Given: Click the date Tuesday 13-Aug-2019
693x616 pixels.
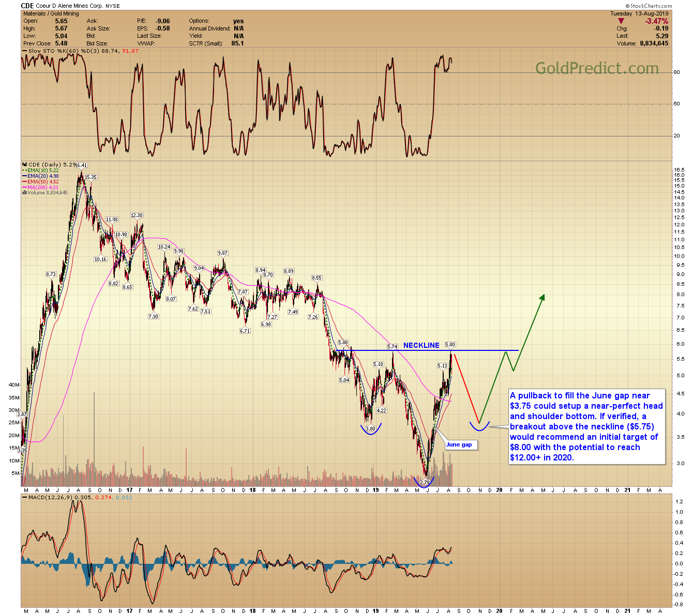Looking at the screenshot, I should click(x=639, y=13).
